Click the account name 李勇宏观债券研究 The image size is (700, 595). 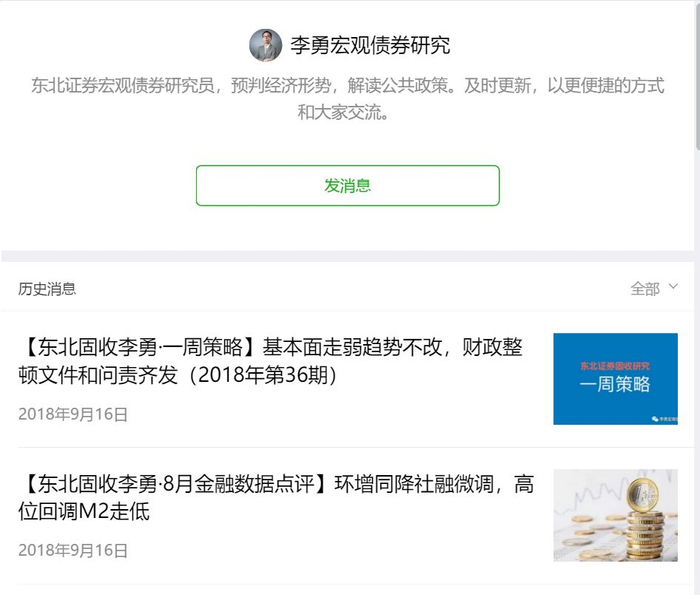pos(370,45)
